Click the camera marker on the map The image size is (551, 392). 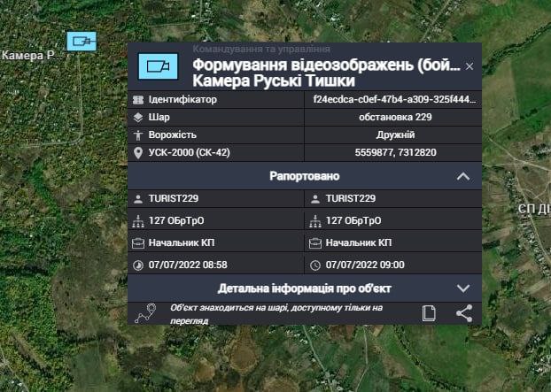pos(81,42)
